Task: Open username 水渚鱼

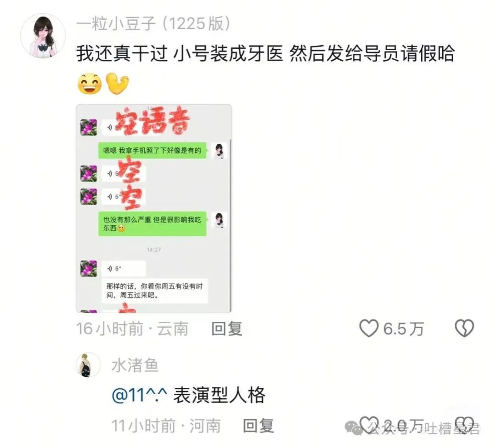Action: click(135, 365)
